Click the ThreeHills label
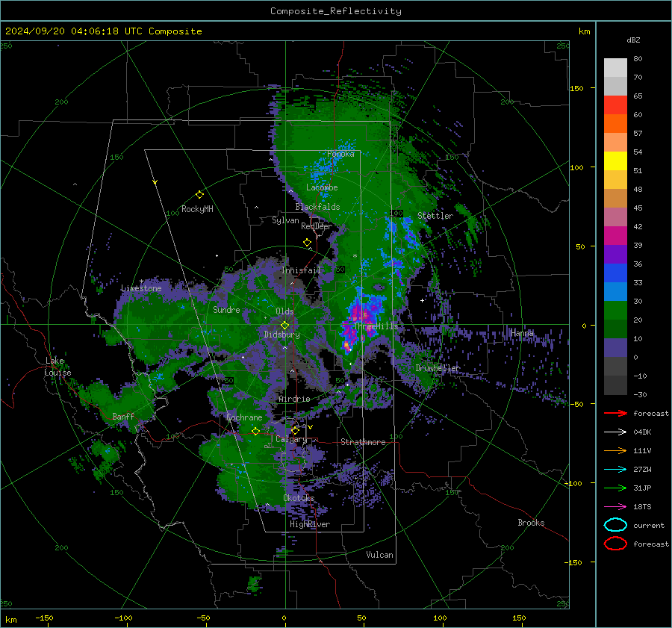The height and width of the screenshot is (628, 672). pyautogui.click(x=376, y=326)
